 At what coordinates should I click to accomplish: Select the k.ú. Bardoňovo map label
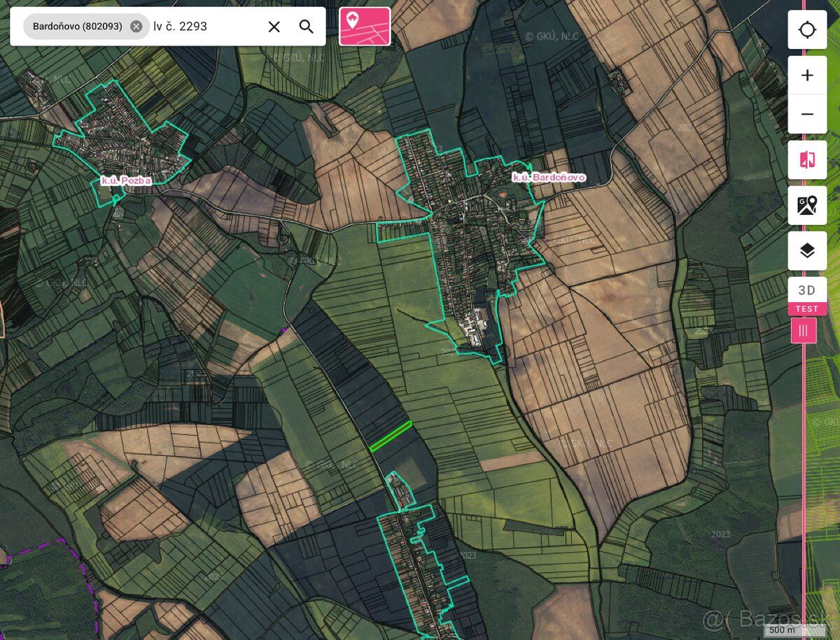[x=548, y=178]
